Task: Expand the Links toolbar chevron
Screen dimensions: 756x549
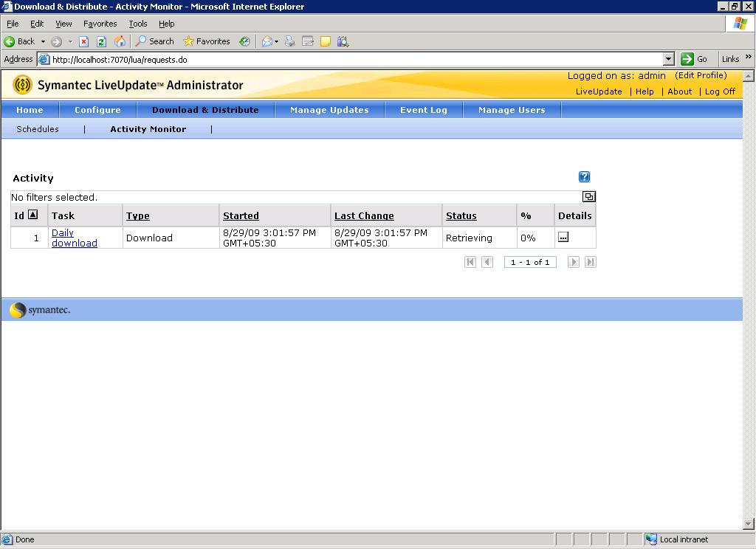Action: (749, 57)
